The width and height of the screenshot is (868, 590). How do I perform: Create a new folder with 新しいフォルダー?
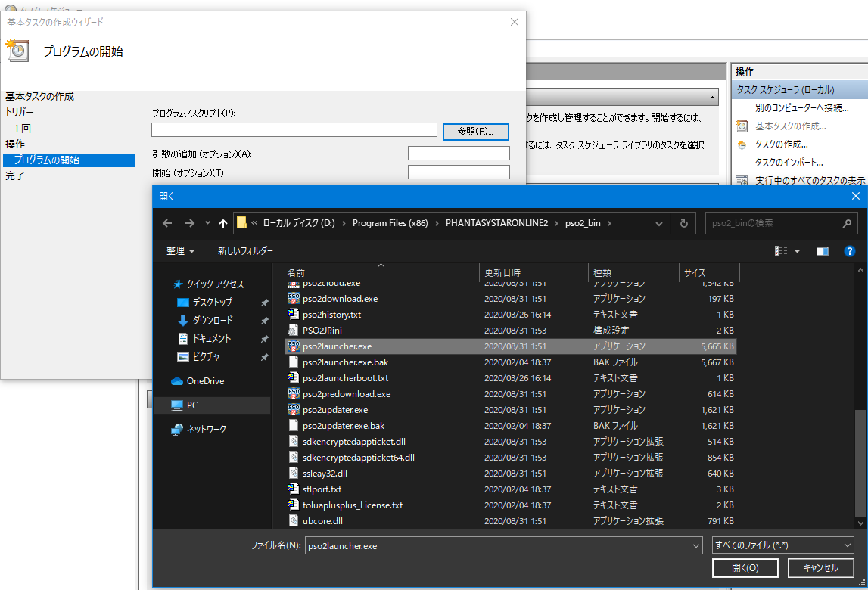(x=245, y=250)
